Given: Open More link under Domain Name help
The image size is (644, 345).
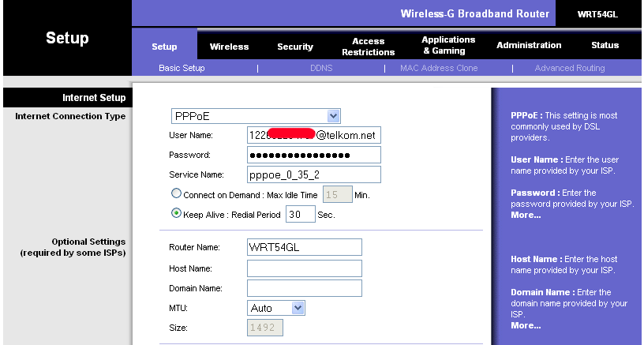Looking at the screenshot, I should coord(526,325).
